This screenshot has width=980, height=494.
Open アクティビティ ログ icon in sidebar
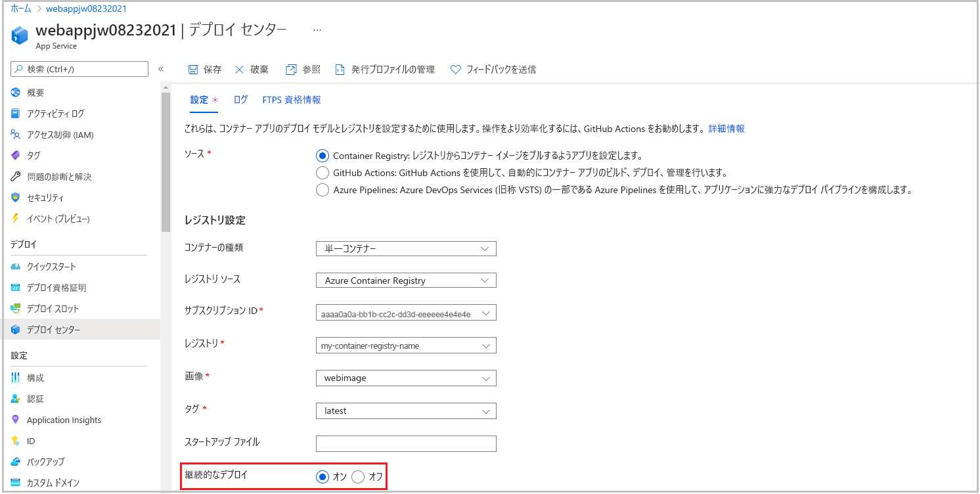tap(16, 114)
